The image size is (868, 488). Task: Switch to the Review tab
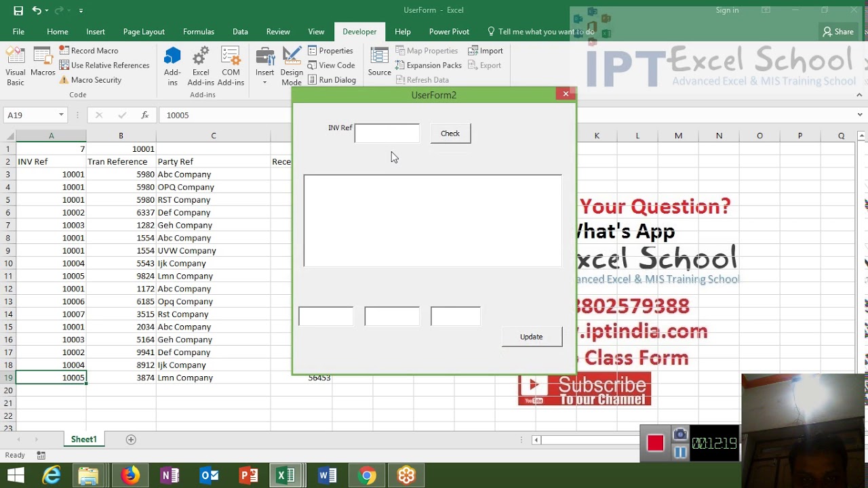[278, 32]
